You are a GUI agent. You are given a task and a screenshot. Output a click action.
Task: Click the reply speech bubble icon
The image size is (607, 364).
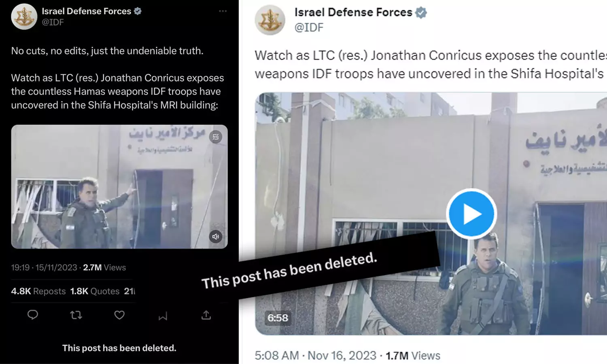click(x=33, y=315)
